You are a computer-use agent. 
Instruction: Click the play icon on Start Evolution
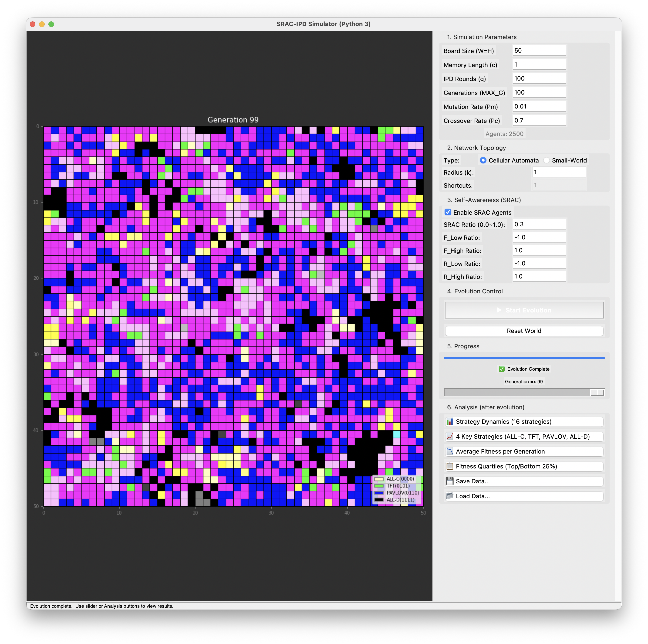[x=499, y=310]
